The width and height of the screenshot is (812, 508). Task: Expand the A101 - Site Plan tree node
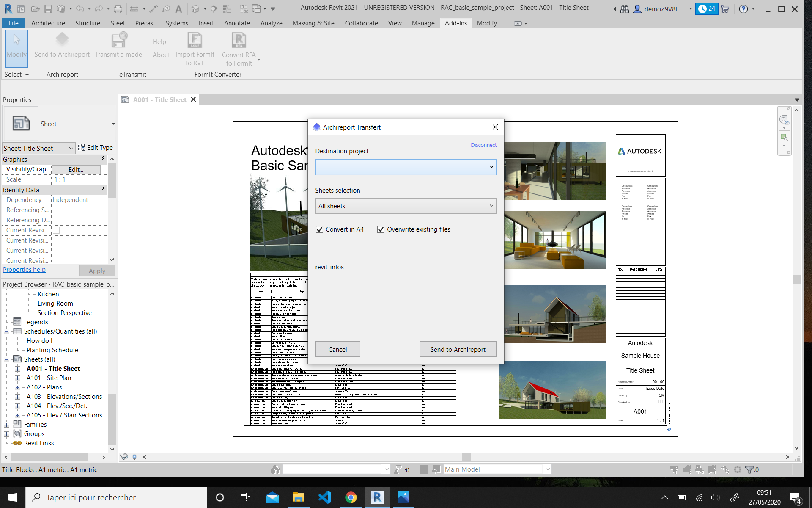coord(17,378)
